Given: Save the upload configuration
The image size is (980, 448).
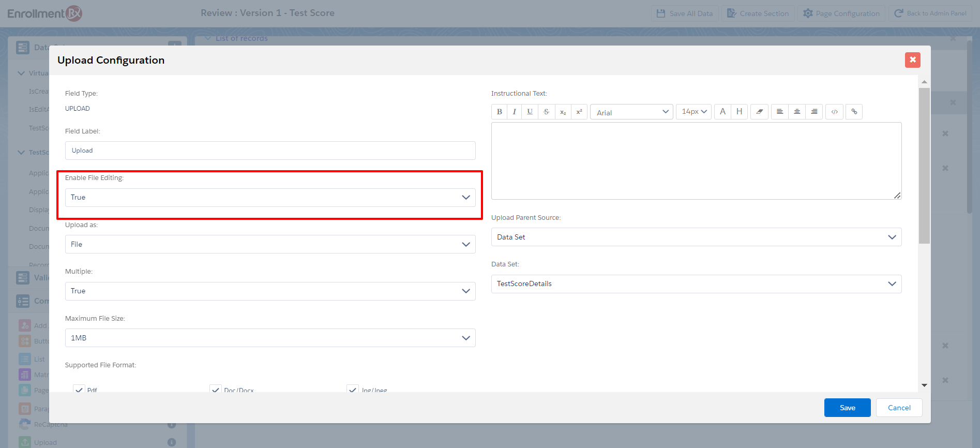Looking at the screenshot, I should point(847,408).
